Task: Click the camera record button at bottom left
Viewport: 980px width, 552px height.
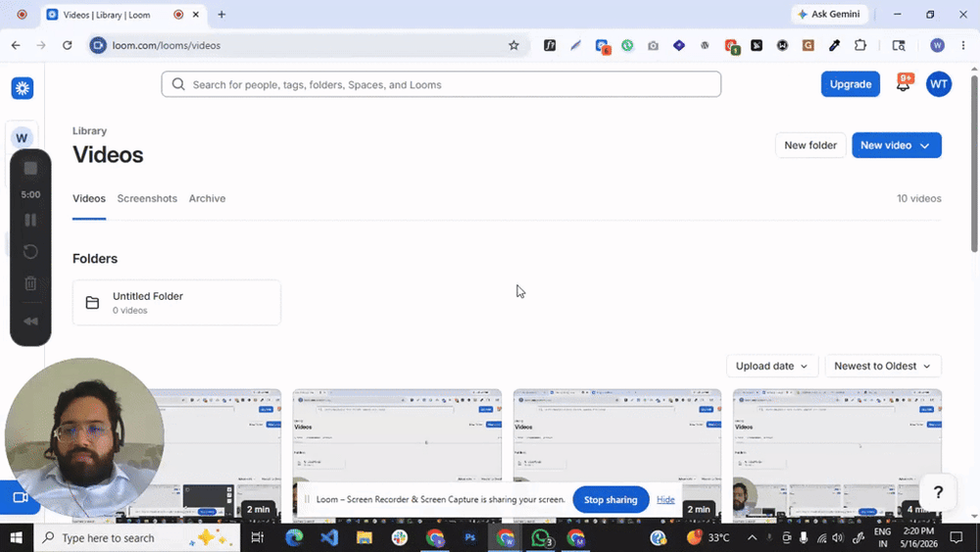Action: click(x=20, y=498)
